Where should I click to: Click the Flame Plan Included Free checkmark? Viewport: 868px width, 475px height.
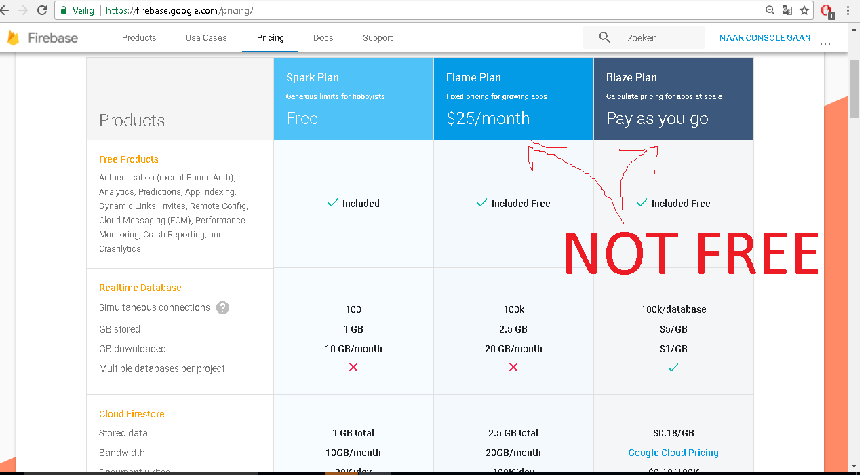[x=481, y=203]
